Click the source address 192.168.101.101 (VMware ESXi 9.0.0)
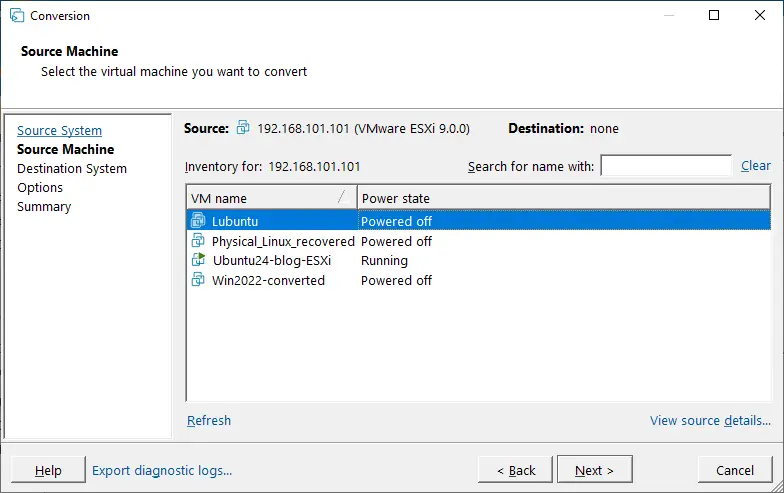Viewport: 784px width, 493px height. 363,128
